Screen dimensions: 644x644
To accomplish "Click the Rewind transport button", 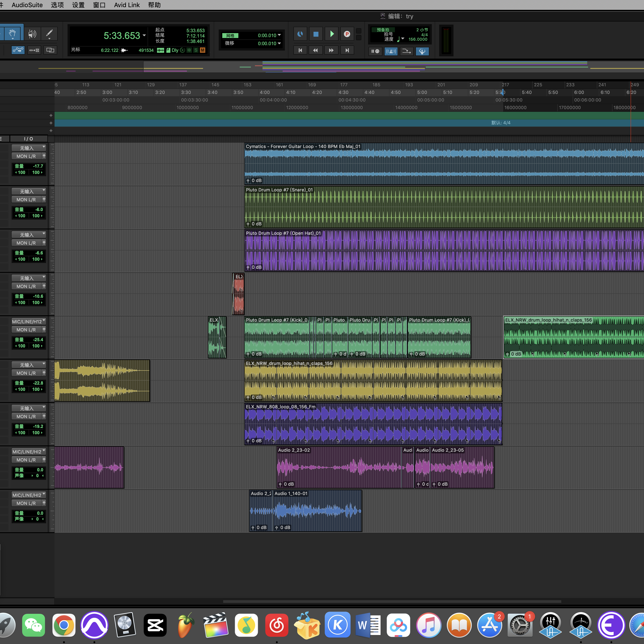I will click(x=315, y=50).
